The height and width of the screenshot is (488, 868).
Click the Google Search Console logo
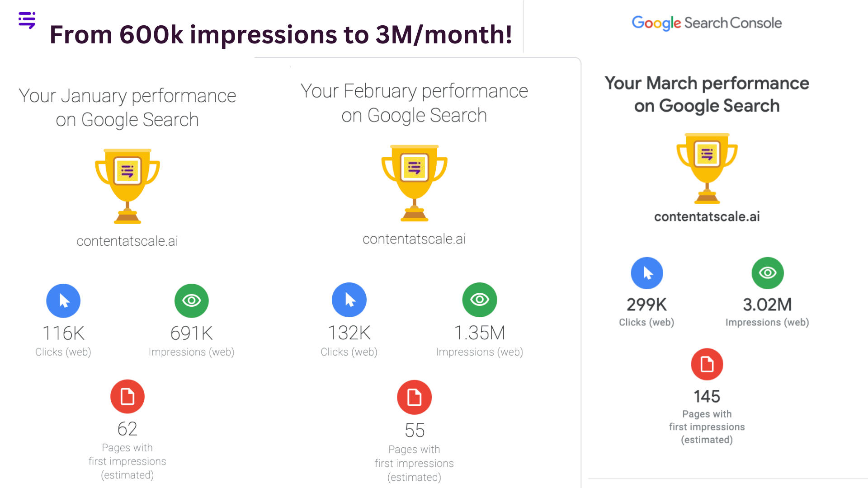click(707, 23)
